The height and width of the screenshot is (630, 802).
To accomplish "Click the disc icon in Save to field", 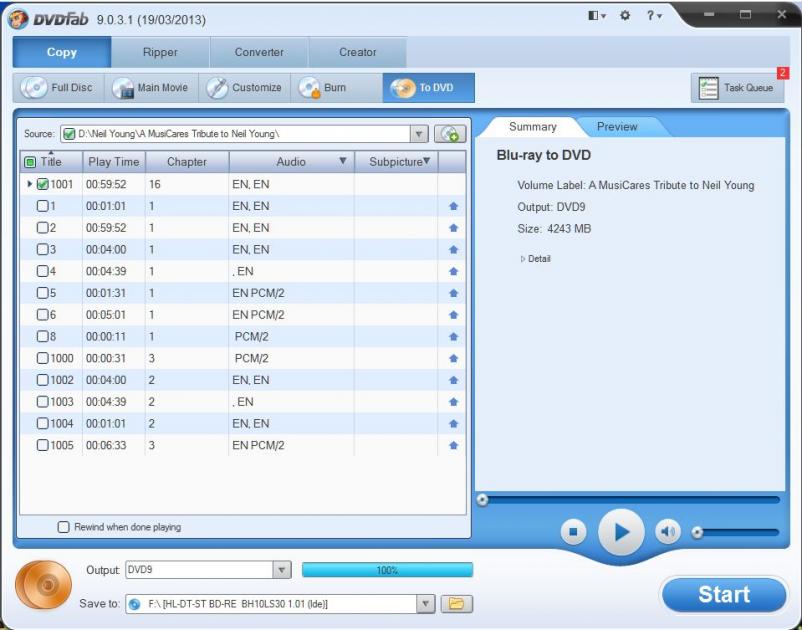I will click(x=135, y=604).
